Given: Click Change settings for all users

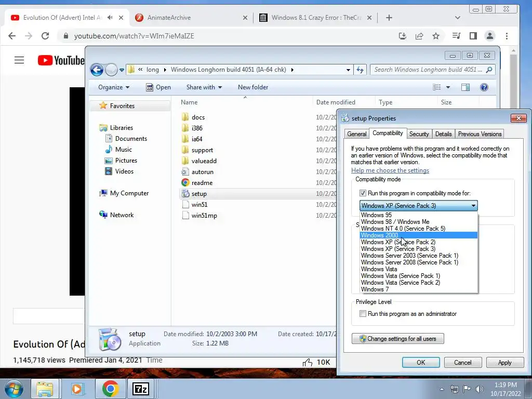Looking at the screenshot, I should pos(397,339).
